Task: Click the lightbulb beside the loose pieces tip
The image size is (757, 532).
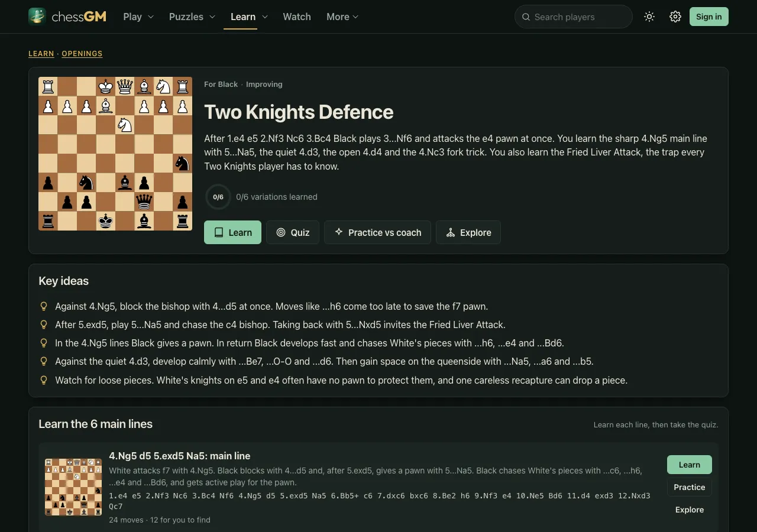Action: pyautogui.click(x=43, y=380)
